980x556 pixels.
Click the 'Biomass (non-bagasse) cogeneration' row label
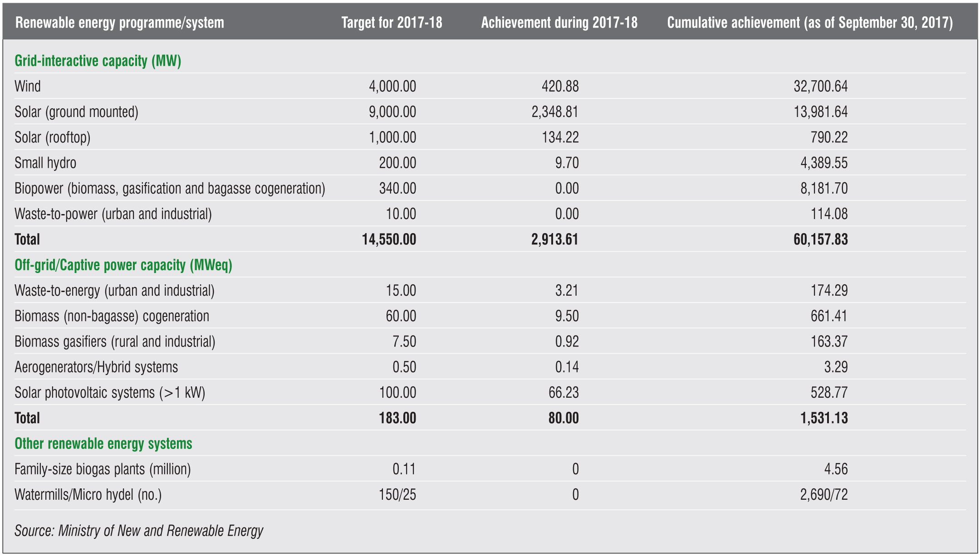112,316
